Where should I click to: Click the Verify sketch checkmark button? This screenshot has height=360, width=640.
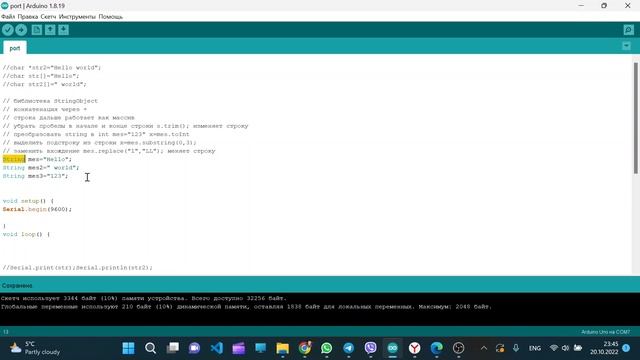[x=8, y=30]
